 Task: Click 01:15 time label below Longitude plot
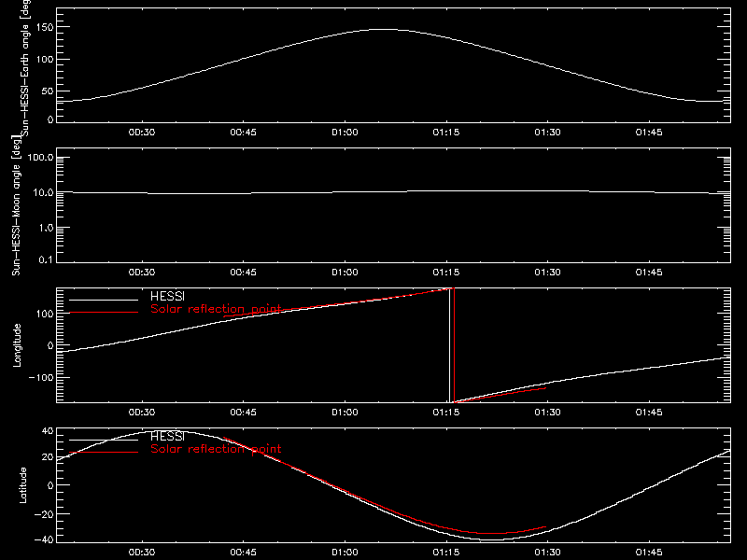[x=446, y=413]
